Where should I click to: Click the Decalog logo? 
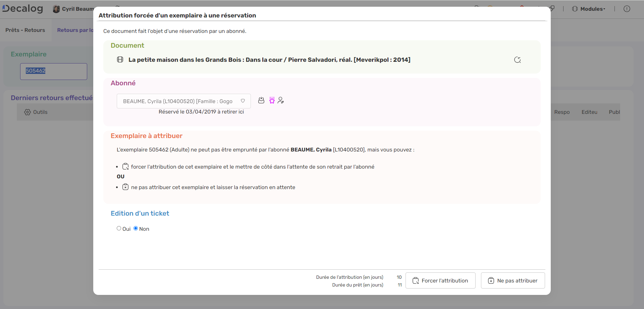(x=23, y=9)
